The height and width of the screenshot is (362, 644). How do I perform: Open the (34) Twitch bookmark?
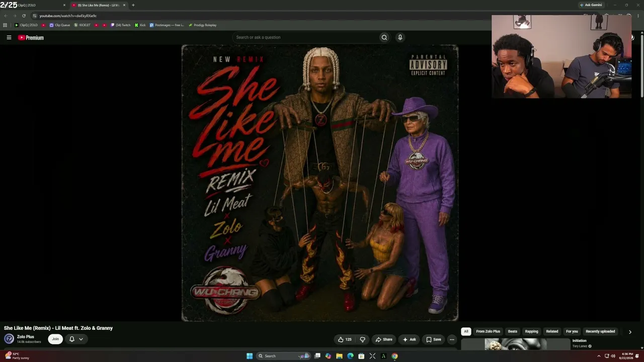[x=121, y=25]
